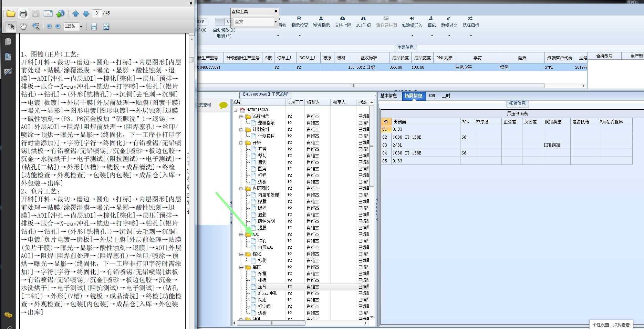644x329 pixels.
Task: Open comments panel in PDF sidebar
Action: tap(8, 315)
